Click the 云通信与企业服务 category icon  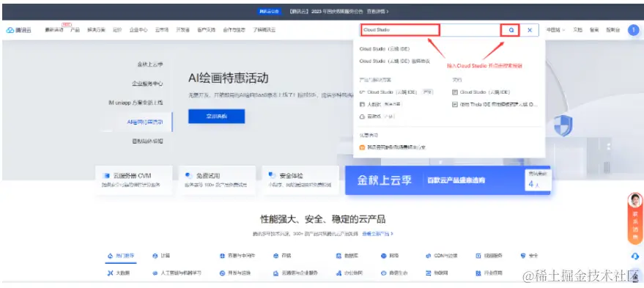pos(275,273)
